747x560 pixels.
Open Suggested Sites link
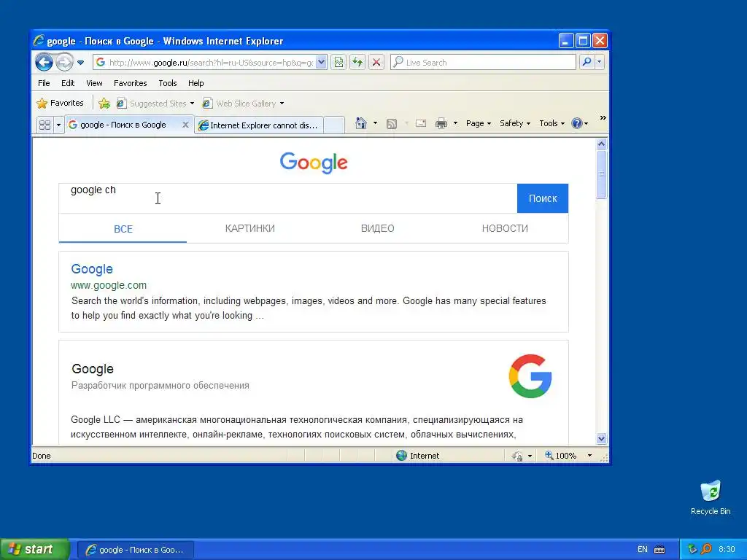[155, 104]
